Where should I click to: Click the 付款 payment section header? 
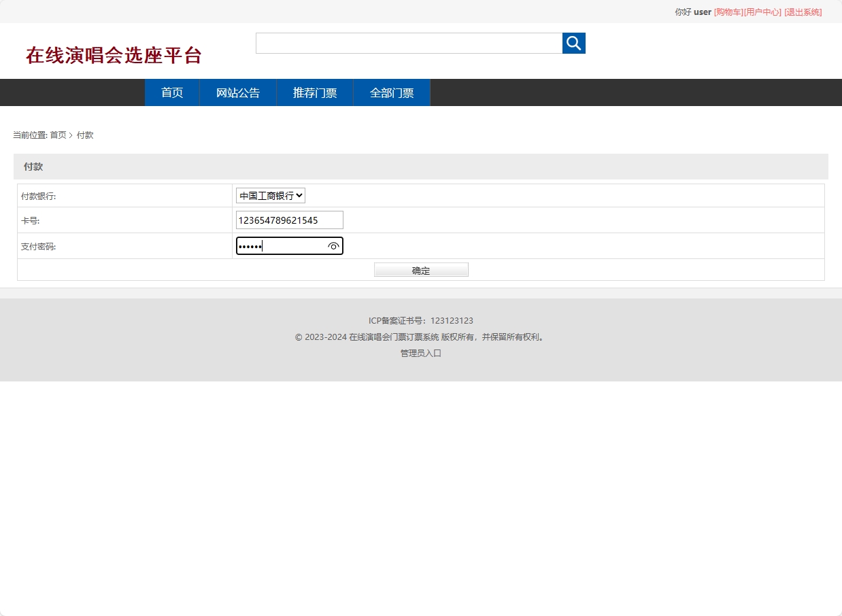click(33, 166)
